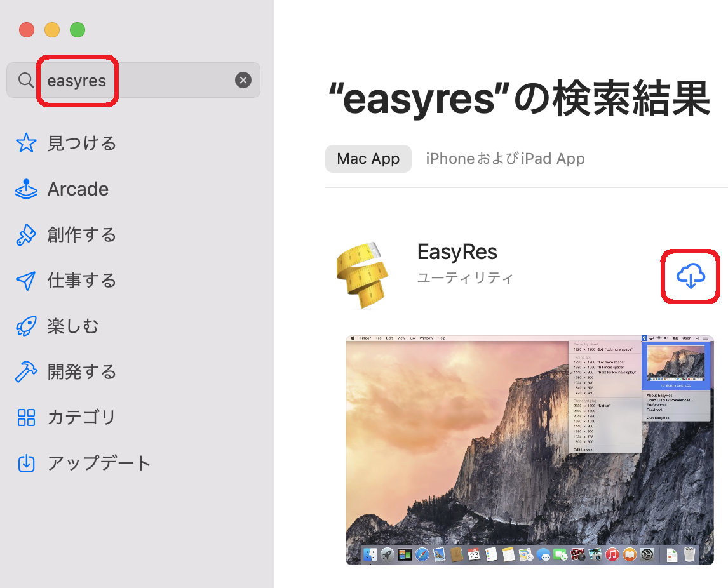
Task: Open the EasyRes screenshot preview image
Action: click(x=529, y=450)
